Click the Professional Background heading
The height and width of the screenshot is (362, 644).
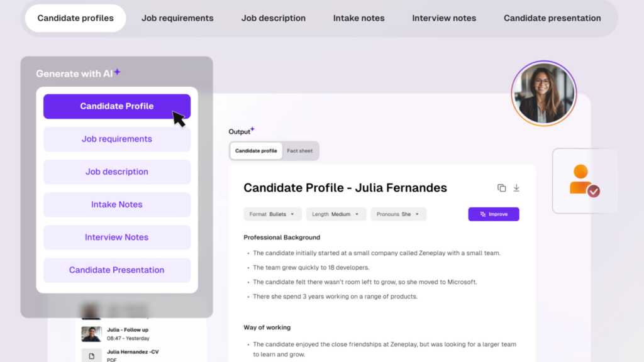click(x=282, y=237)
